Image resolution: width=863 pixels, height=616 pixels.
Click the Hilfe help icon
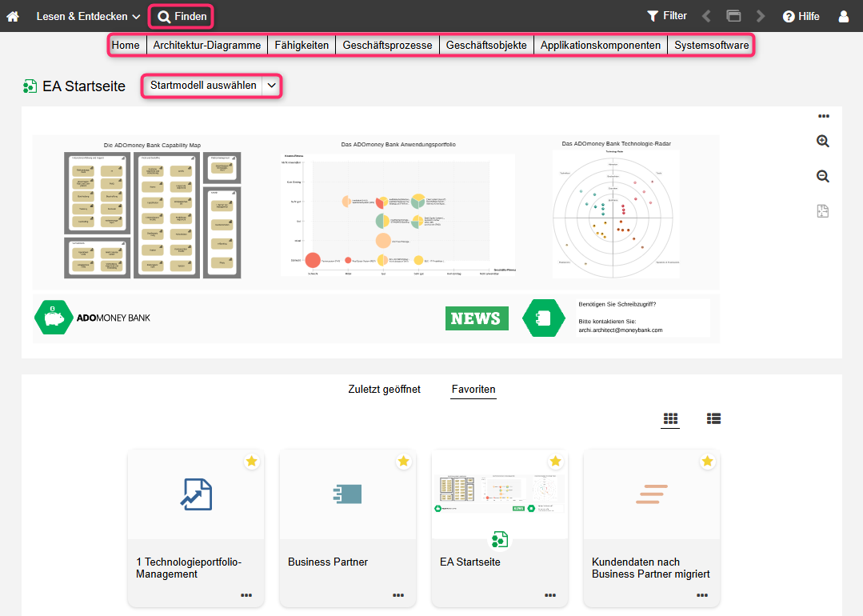click(801, 16)
